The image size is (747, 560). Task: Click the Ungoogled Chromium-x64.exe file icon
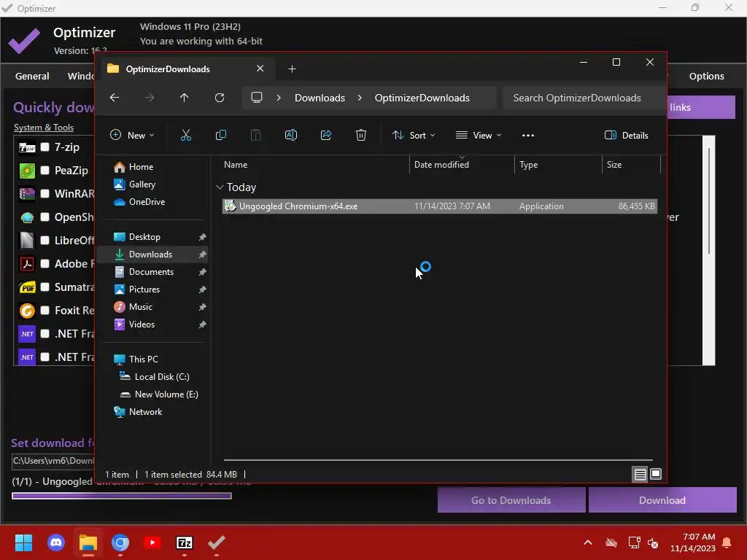[230, 206]
